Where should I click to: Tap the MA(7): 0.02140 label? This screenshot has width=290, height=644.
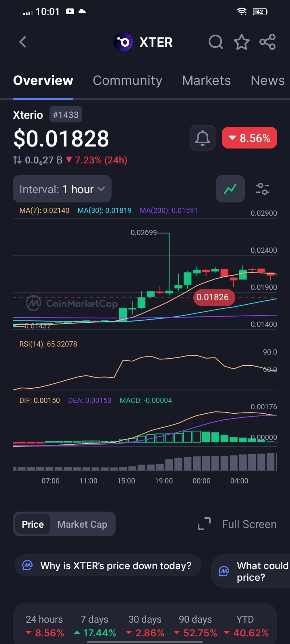pos(44,210)
